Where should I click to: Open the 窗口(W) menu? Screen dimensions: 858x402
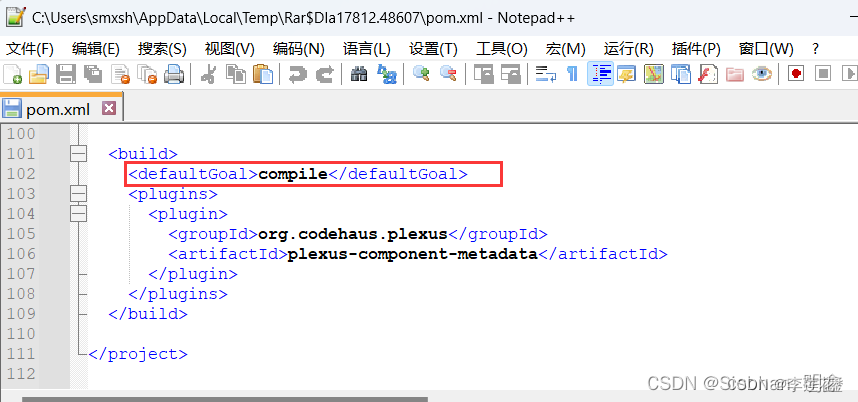[766, 49]
